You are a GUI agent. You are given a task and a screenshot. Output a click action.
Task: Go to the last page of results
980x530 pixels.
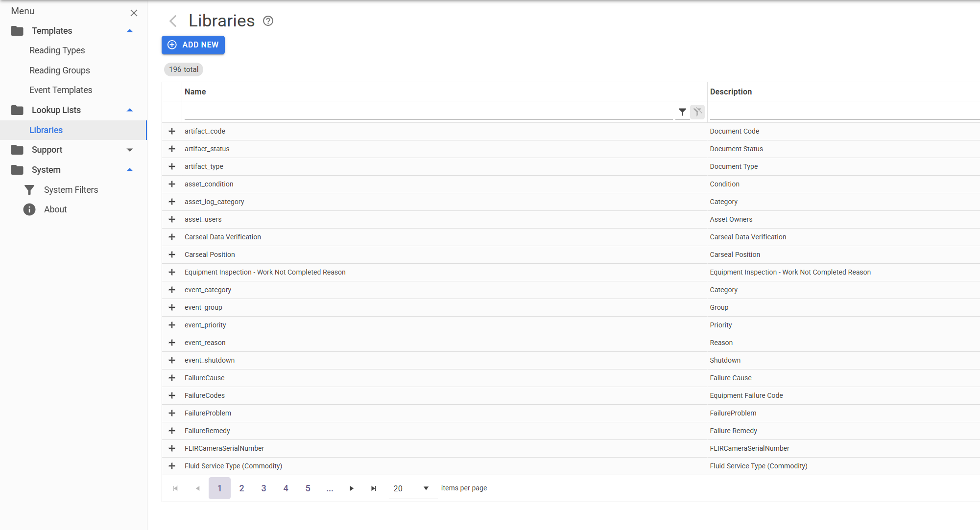[374, 488]
